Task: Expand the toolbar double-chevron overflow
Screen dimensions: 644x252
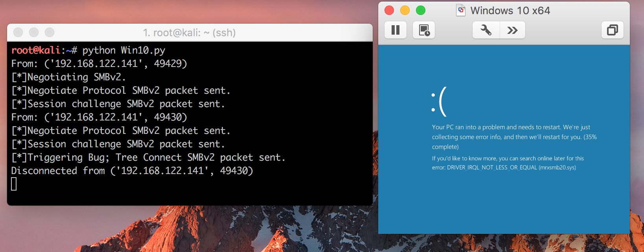Action: pos(513,30)
